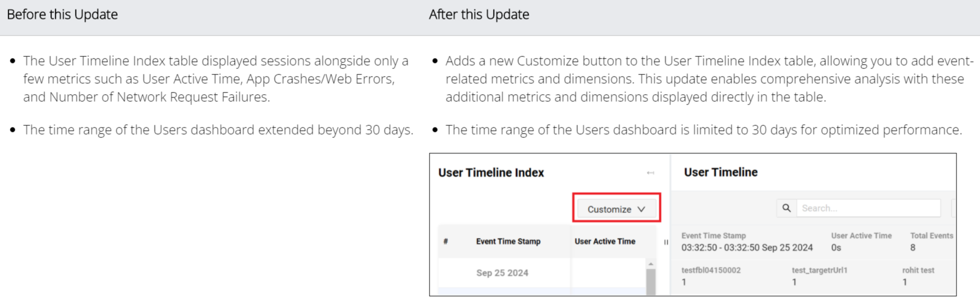Click the User Active Time column header
The height and width of the screenshot is (307, 980).
[605, 241]
